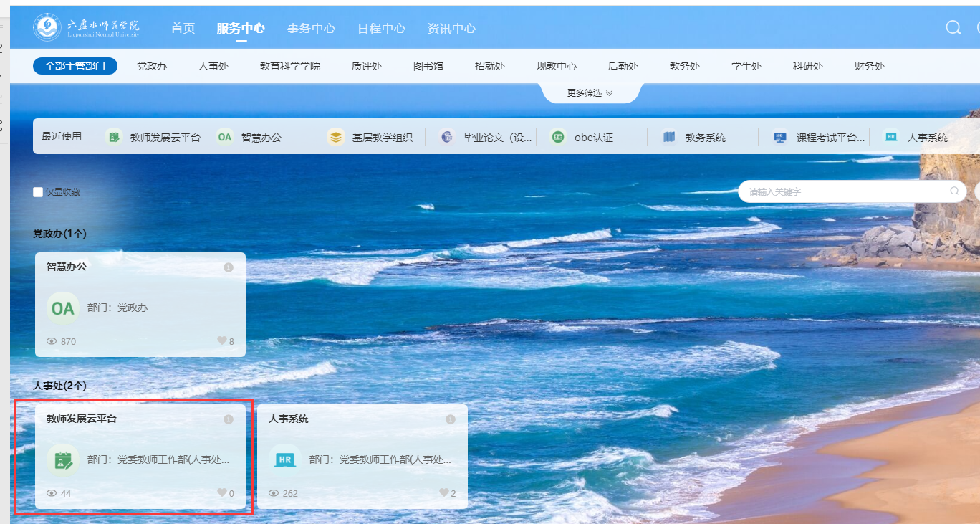Screen dimensions: 980x524
Task: Click the 基层教学组织 stack icon
Action: [335, 137]
